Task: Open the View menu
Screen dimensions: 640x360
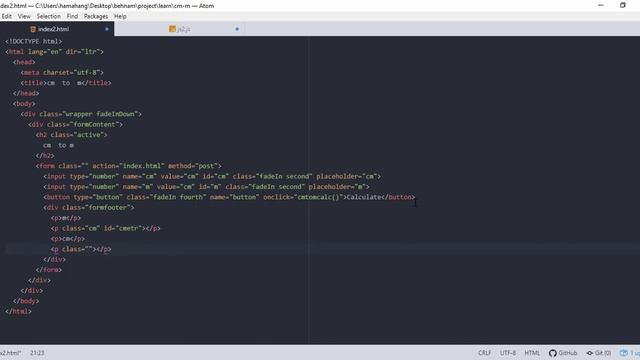Action: (24, 16)
